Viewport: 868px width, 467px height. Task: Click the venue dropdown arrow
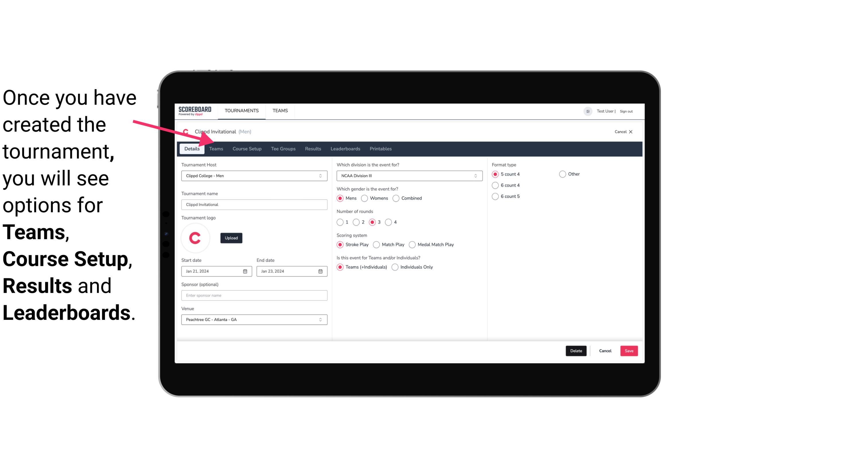tap(321, 319)
